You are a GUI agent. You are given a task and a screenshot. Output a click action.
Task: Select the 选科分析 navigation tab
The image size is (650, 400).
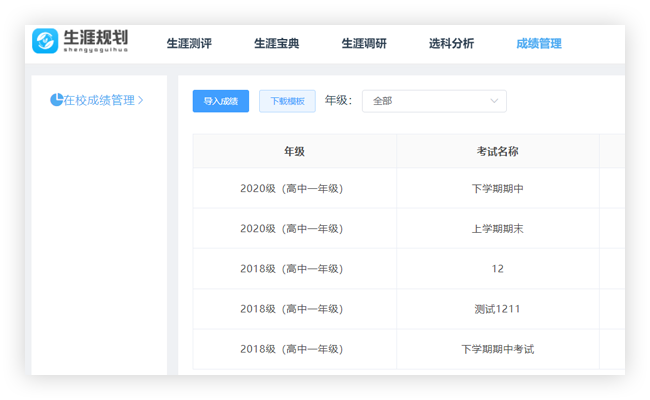pyautogui.click(x=451, y=44)
